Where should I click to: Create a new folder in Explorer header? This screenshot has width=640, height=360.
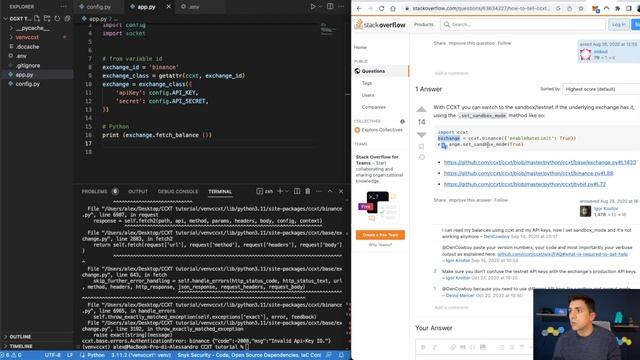pyautogui.click(x=47, y=18)
